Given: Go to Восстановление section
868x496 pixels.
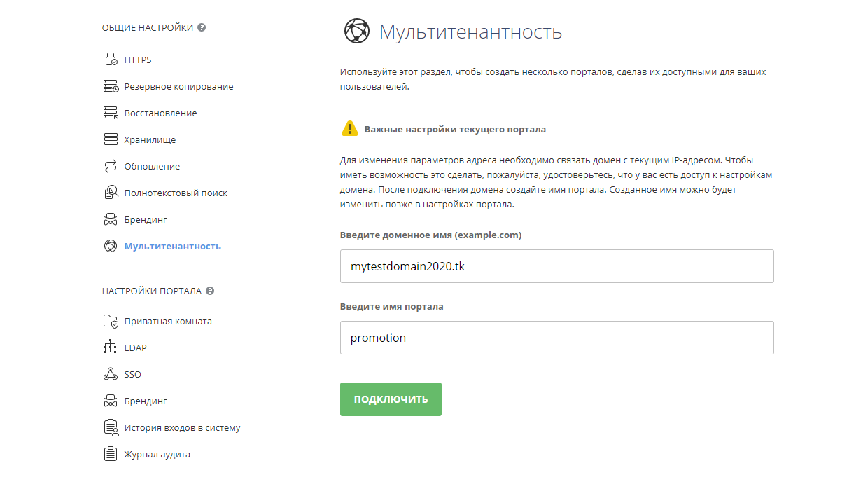Looking at the screenshot, I should (161, 113).
